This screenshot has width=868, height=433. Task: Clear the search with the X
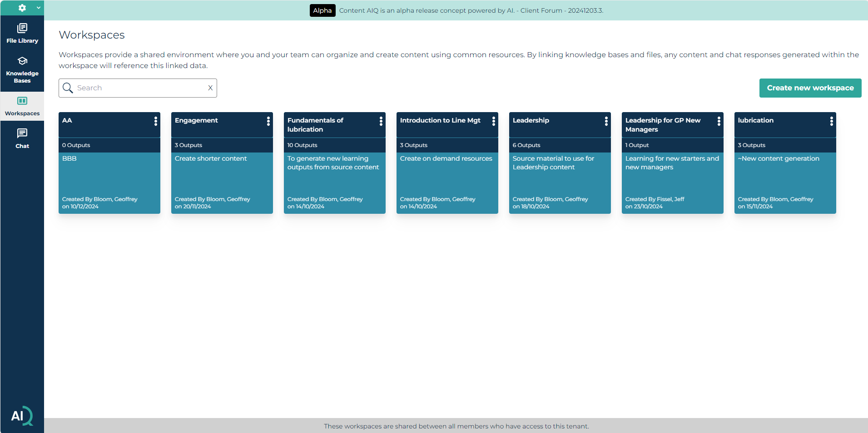(210, 88)
